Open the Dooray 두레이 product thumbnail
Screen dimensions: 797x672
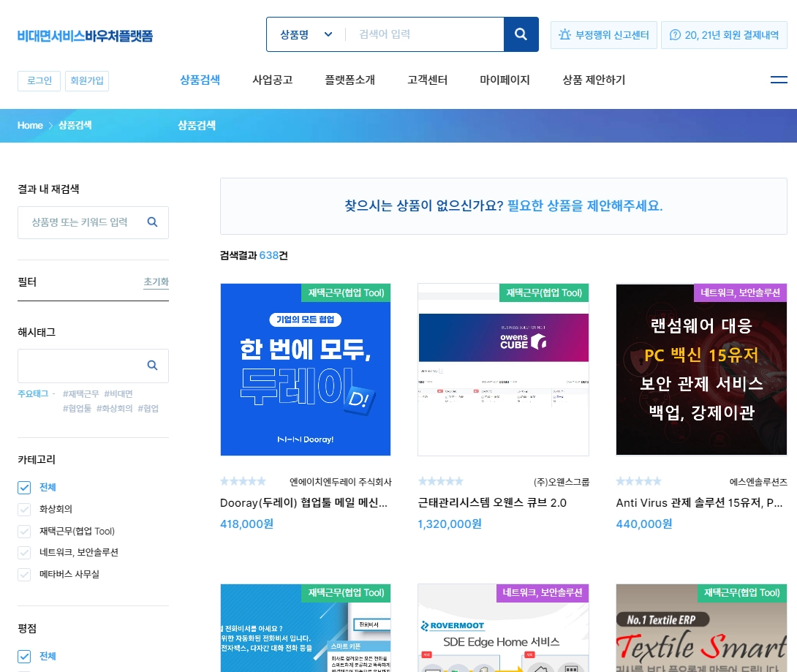point(306,369)
